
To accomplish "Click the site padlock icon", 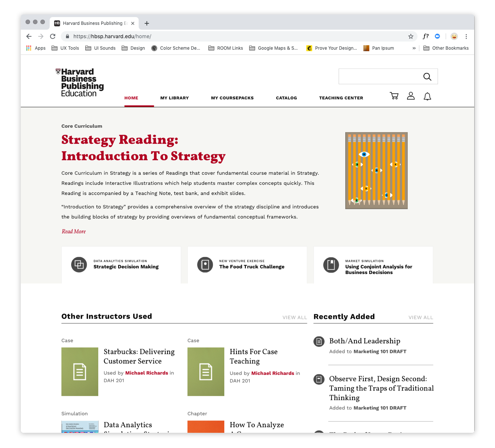I will click(67, 36).
